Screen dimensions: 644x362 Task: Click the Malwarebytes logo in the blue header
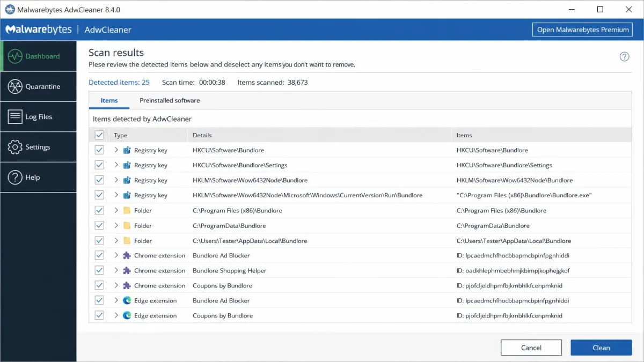[x=39, y=29]
